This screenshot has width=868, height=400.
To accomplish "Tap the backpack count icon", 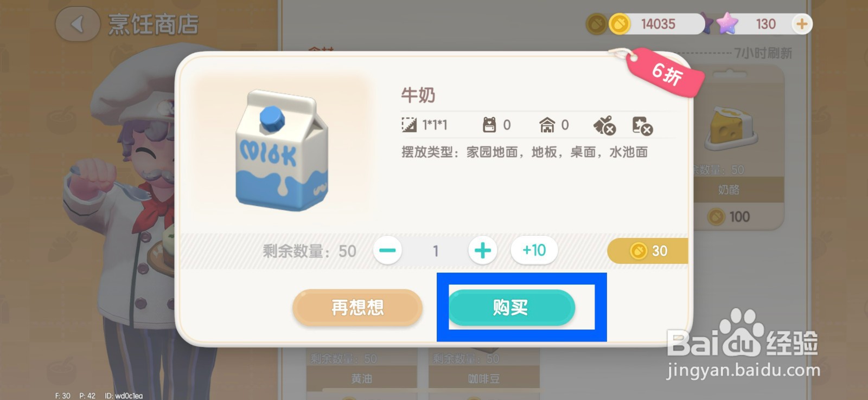I will pyautogui.click(x=489, y=125).
